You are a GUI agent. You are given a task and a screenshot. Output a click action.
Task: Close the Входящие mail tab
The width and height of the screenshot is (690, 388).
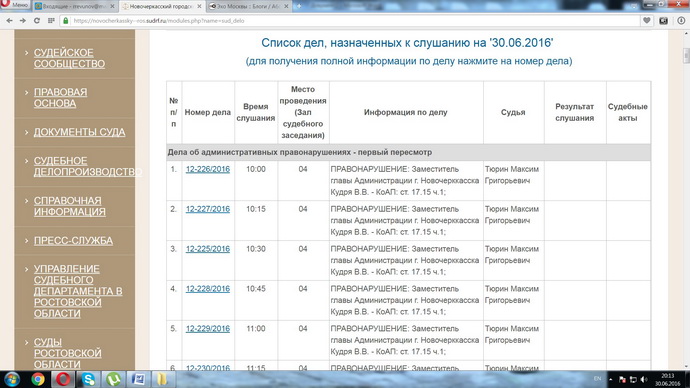[112, 7]
